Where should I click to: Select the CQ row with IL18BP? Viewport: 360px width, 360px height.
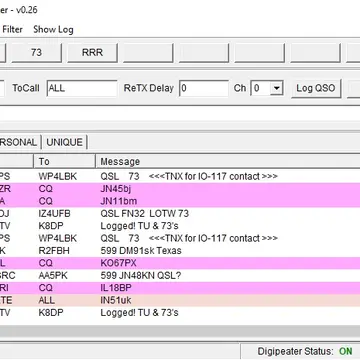pos(180,288)
